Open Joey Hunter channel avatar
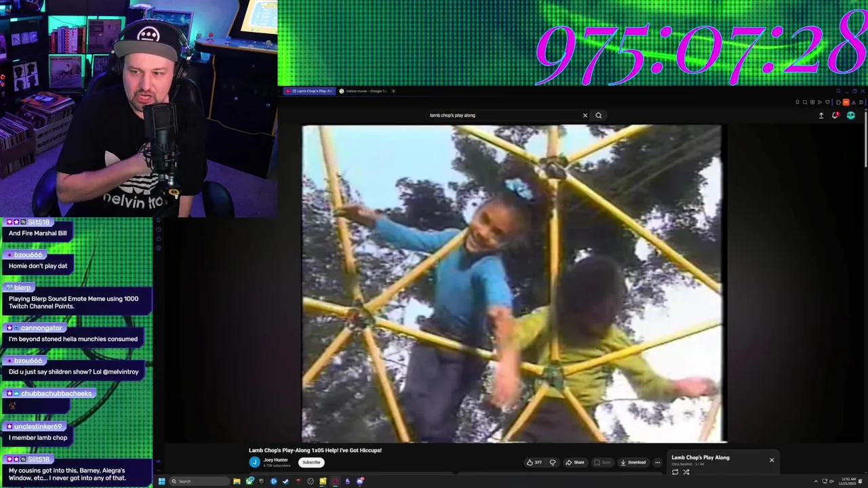 (x=254, y=462)
